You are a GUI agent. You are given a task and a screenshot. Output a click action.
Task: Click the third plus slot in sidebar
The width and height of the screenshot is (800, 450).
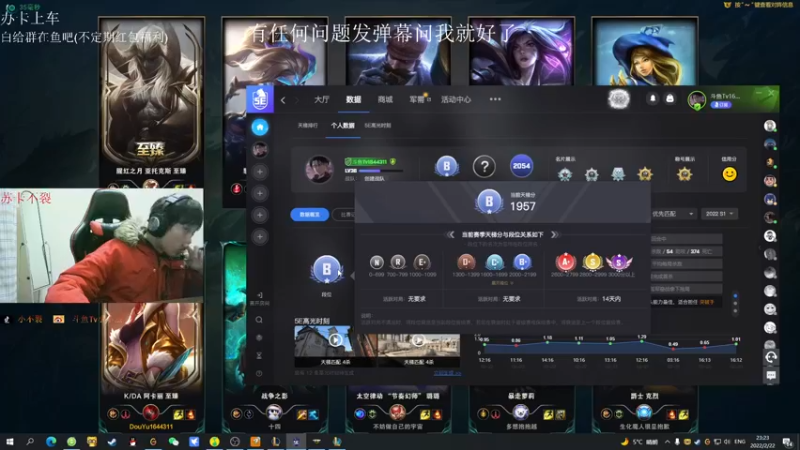tap(260, 215)
